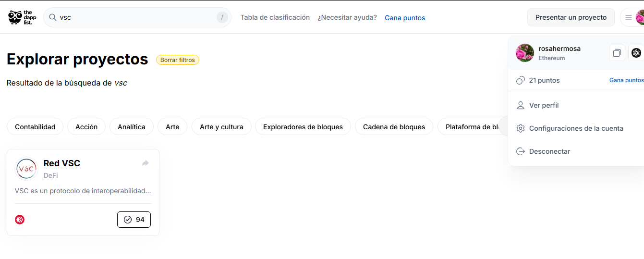
Task: Open the hamburger menu icon
Action: point(628,17)
